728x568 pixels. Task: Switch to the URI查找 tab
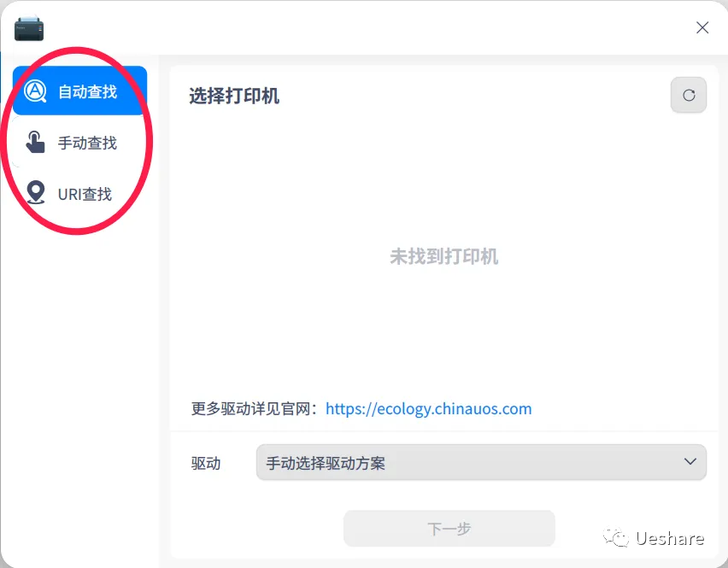83,194
